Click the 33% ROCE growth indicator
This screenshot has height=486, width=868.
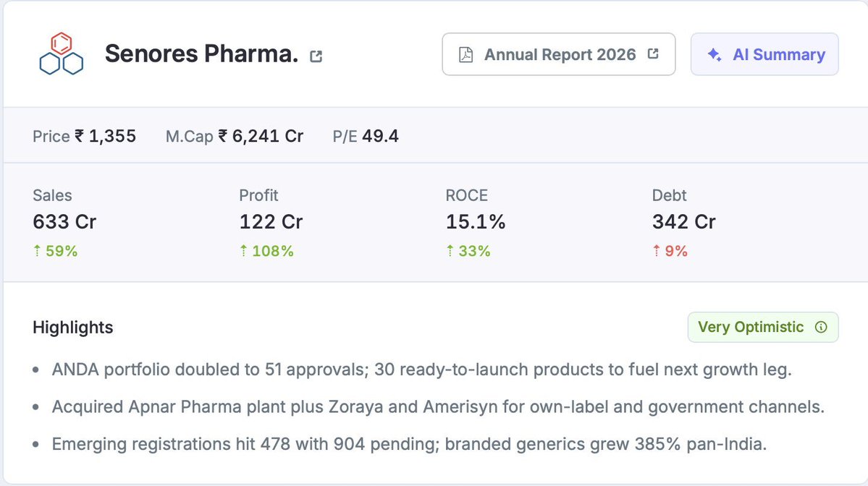(x=468, y=251)
